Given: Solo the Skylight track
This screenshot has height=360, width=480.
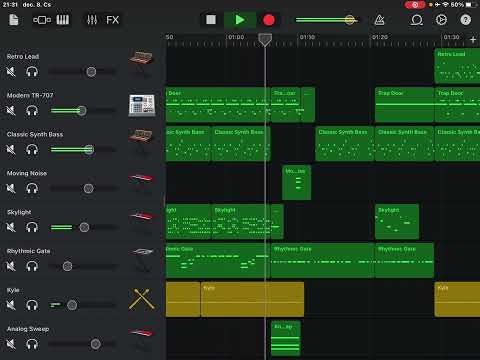Looking at the screenshot, I should click(x=32, y=227).
